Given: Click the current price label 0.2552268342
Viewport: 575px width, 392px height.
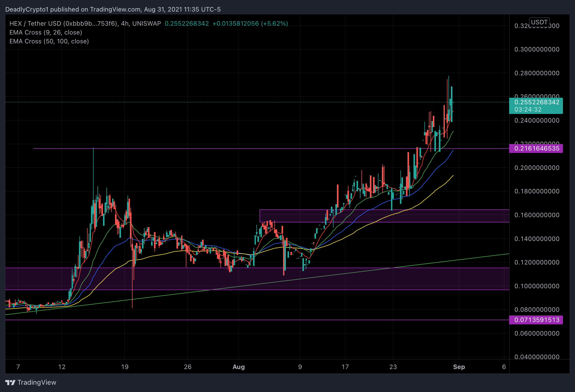Looking at the screenshot, I should pyautogui.click(x=537, y=102).
